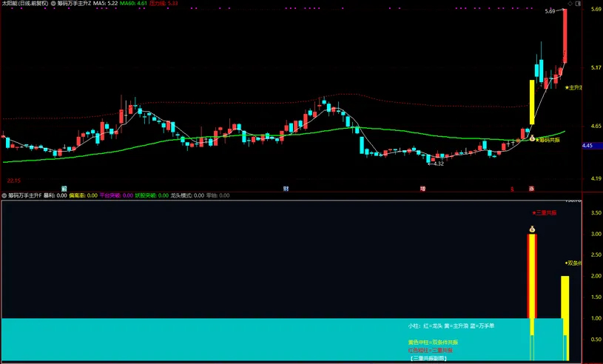
Task: Open the 筹码万手主升Z indicator dropdown
Action: pos(53,3)
